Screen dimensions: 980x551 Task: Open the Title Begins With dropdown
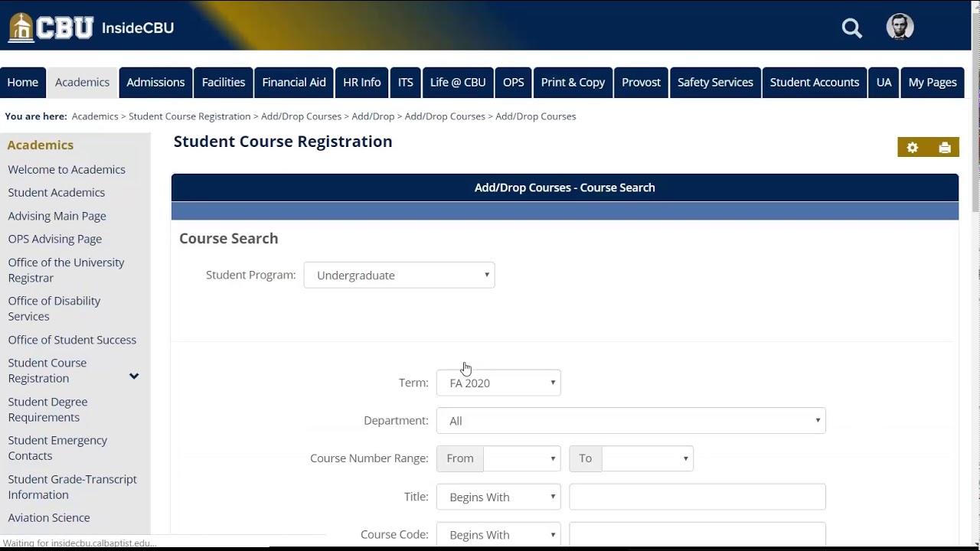(498, 497)
